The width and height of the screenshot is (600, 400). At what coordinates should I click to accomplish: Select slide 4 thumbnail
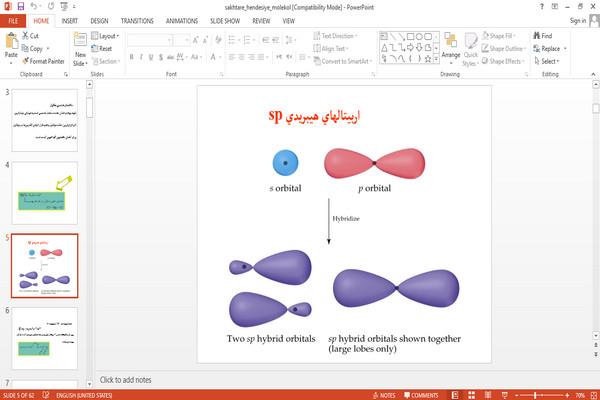click(45, 193)
